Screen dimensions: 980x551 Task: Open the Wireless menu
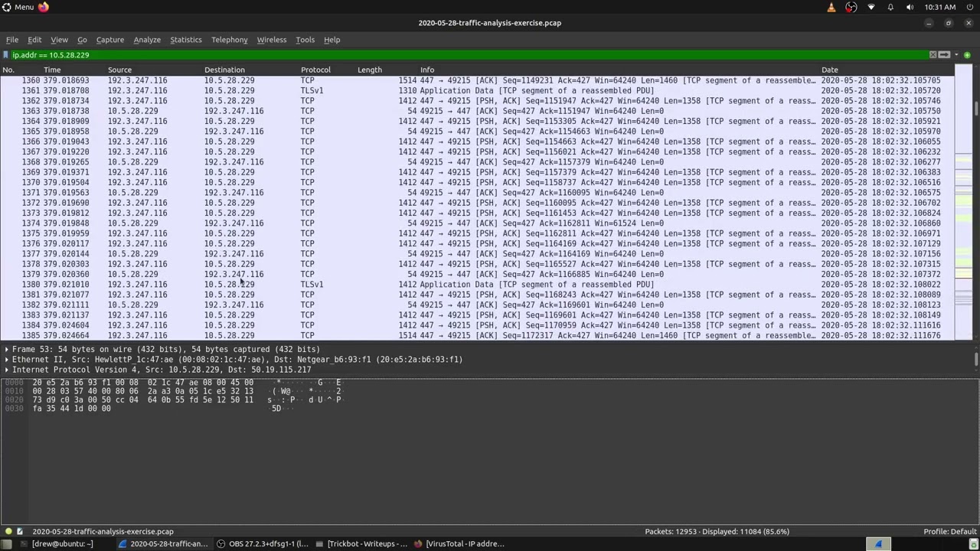click(x=272, y=40)
